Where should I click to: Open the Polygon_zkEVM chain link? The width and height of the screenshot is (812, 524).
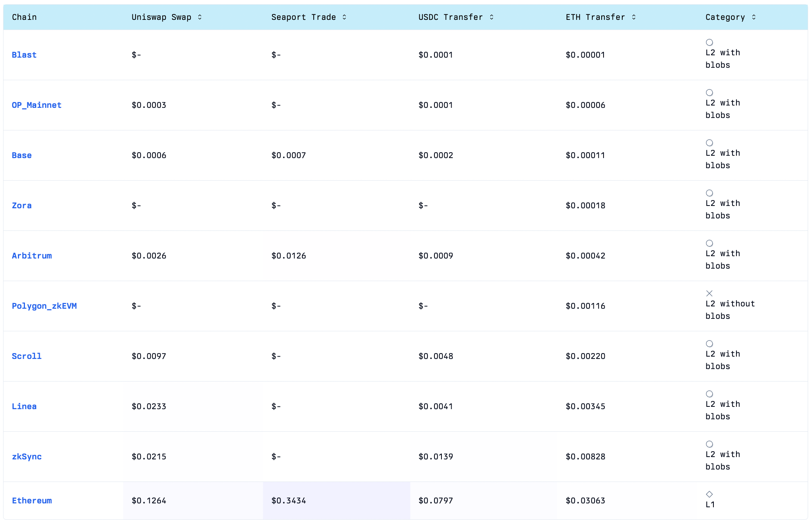pyautogui.click(x=44, y=306)
